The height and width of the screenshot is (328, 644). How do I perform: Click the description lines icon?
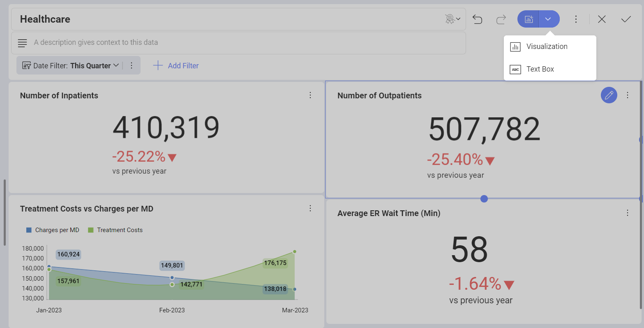(x=23, y=43)
